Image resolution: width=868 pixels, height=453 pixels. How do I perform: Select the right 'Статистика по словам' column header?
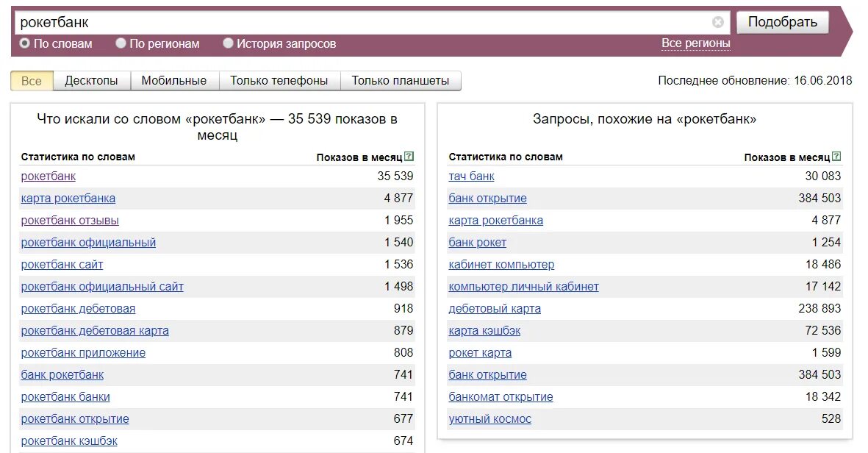[506, 157]
